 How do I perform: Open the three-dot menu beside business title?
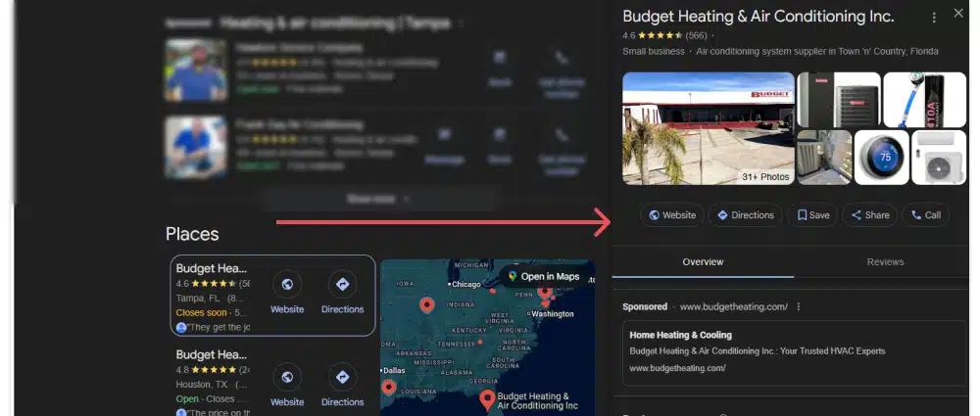click(x=933, y=17)
